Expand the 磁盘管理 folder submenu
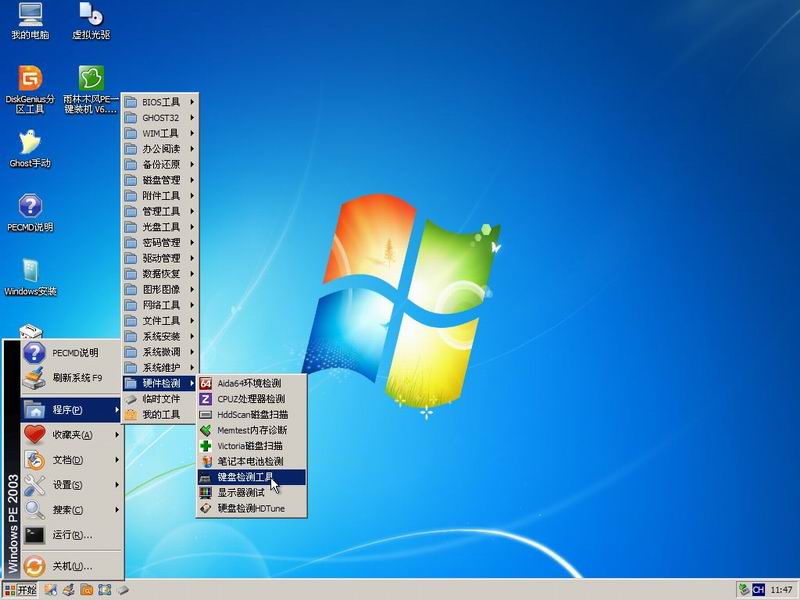This screenshot has width=800, height=600. pos(160,180)
